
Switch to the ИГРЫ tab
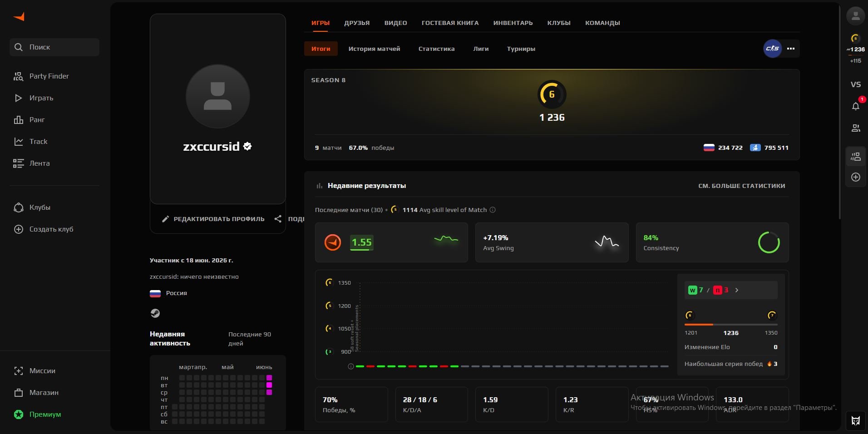[321, 23]
